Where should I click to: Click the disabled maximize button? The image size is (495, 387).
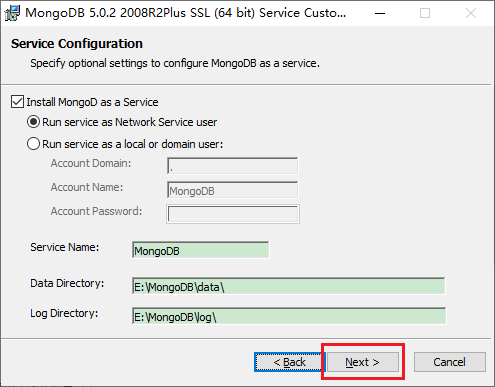point(425,13)
